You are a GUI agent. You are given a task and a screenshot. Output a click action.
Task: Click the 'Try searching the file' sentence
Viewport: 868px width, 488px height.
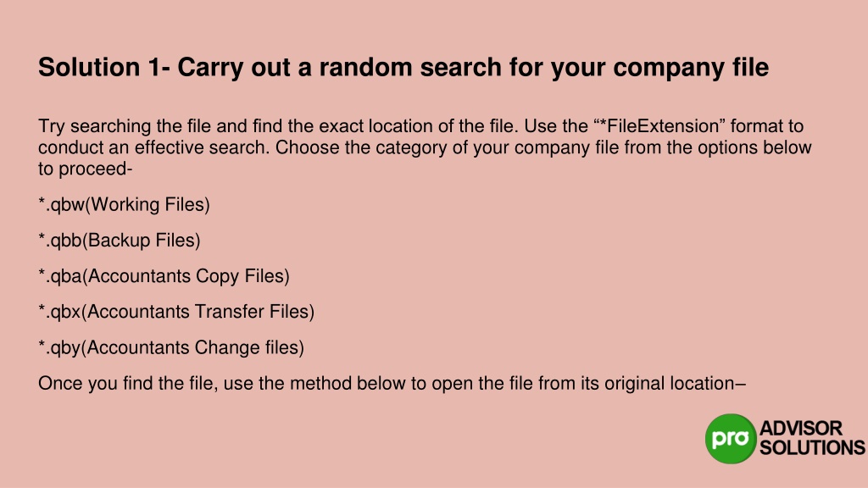click(278, 125)
